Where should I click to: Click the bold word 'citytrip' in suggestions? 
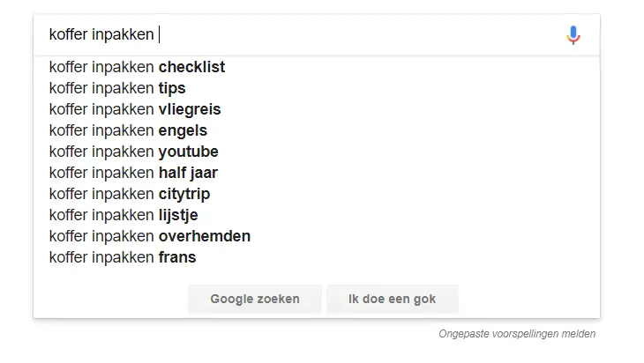point(184,195)
